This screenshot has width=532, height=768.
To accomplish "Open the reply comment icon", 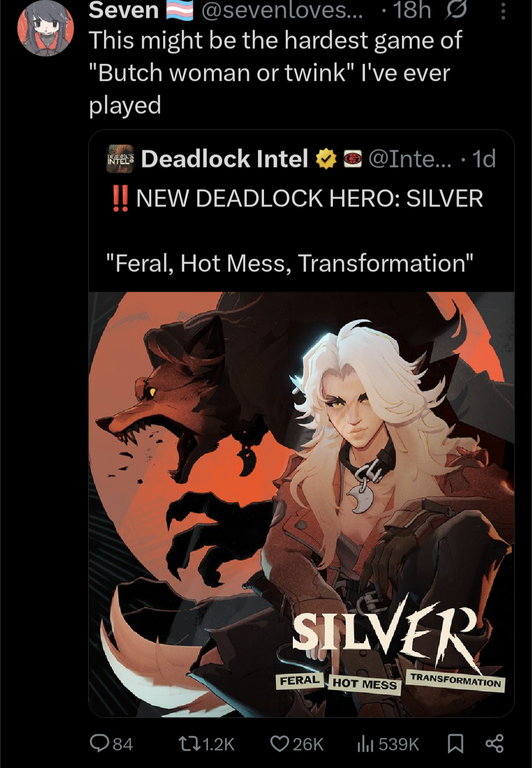I will click(99, 743).
